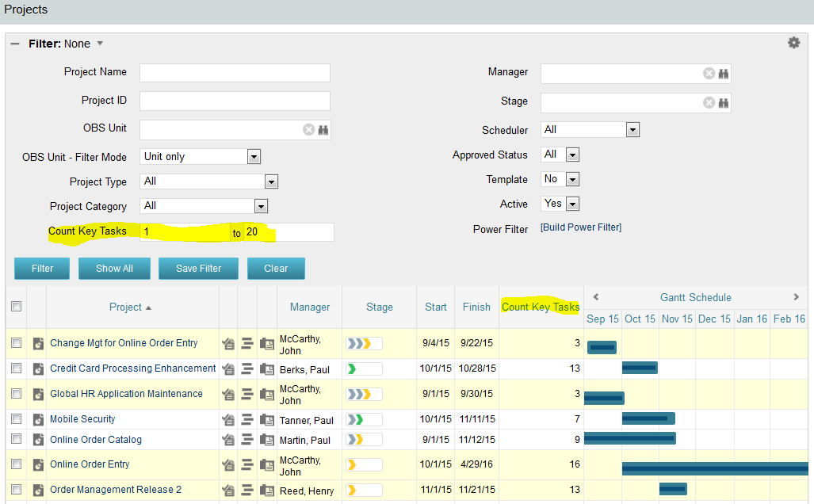This screenshot has height=504, width=814.
Task: Click the Online Order Entry Gantt bar
Action: coord(715,468)
